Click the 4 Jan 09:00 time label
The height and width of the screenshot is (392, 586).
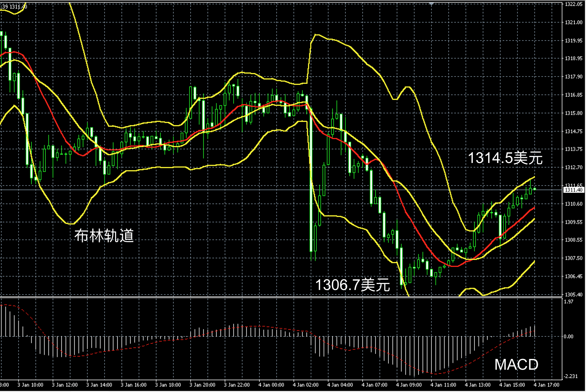[x=409, y=385]
